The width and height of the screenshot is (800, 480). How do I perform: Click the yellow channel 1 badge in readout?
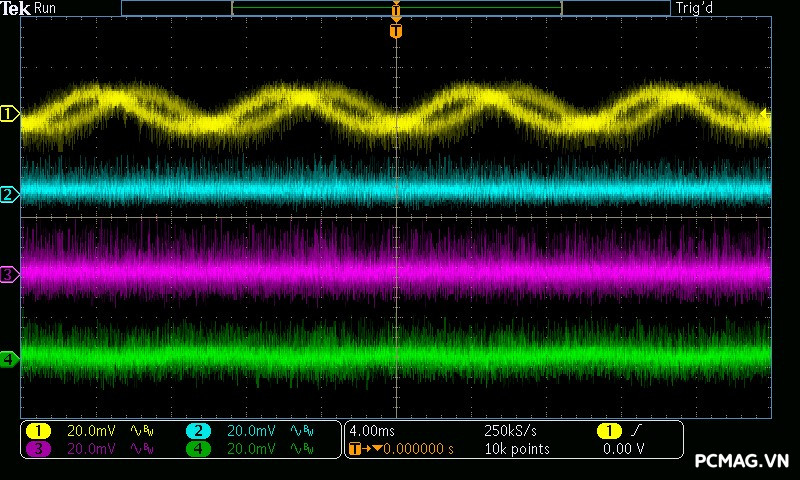coord(38,431)
